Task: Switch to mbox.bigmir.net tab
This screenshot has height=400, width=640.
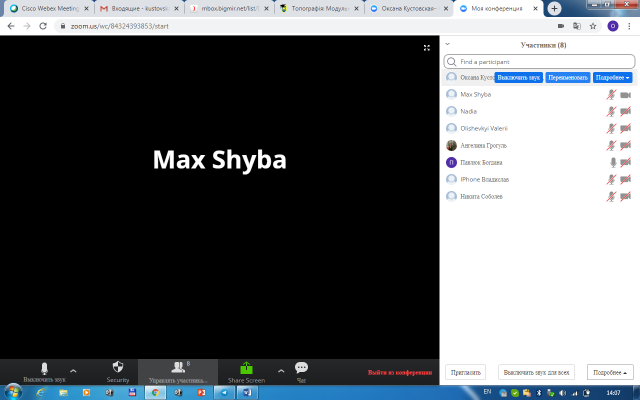Action: coord(229,8)
